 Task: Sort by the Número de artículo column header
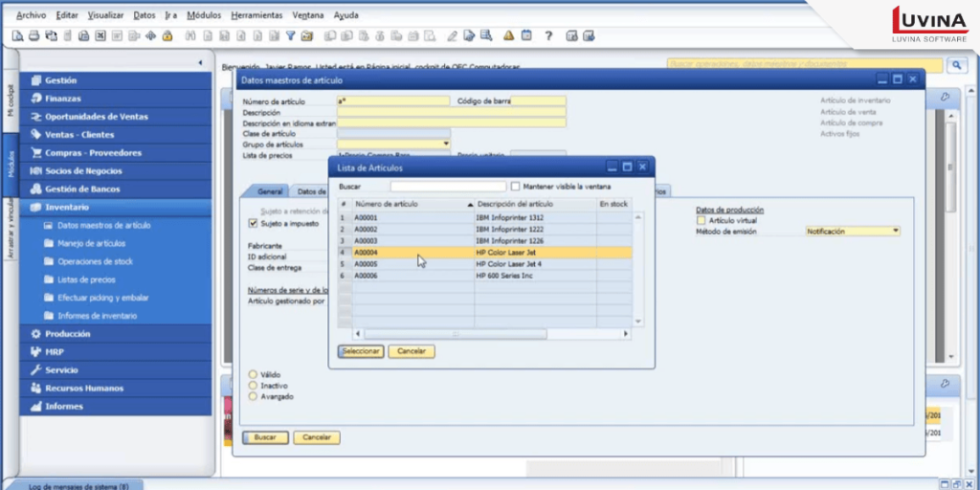point(413,205)
